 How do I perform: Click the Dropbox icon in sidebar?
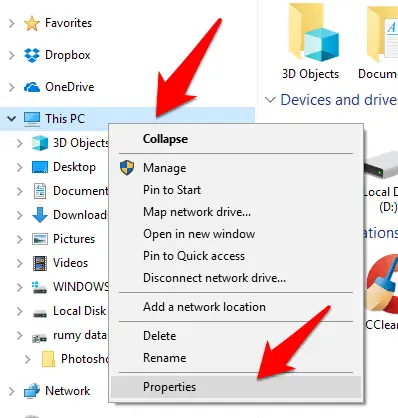(32, 55)
